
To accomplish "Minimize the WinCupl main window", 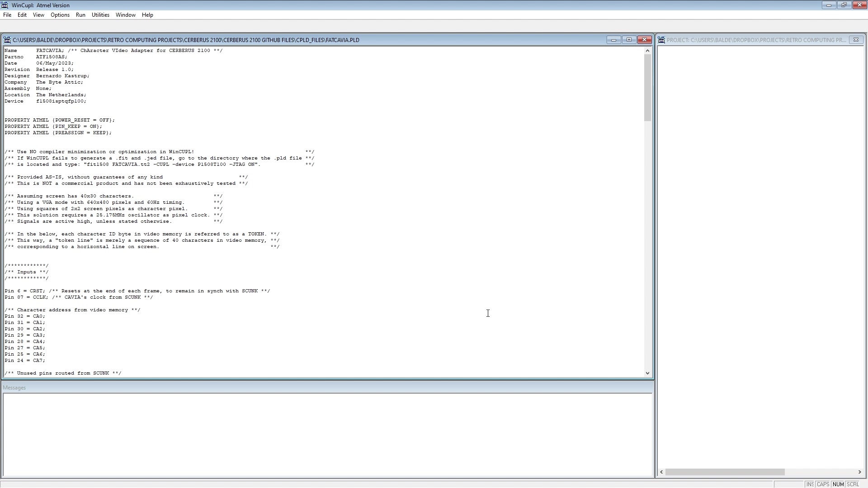I will click(829, 5).
